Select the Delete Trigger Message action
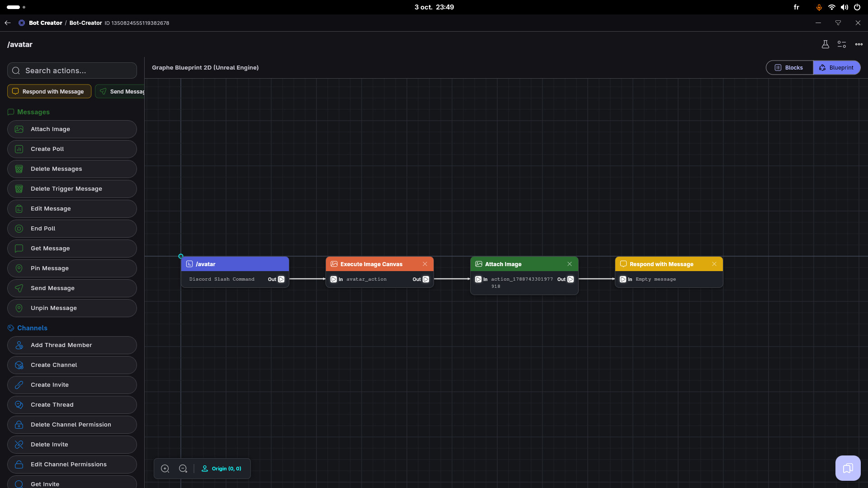 point(72,189)
